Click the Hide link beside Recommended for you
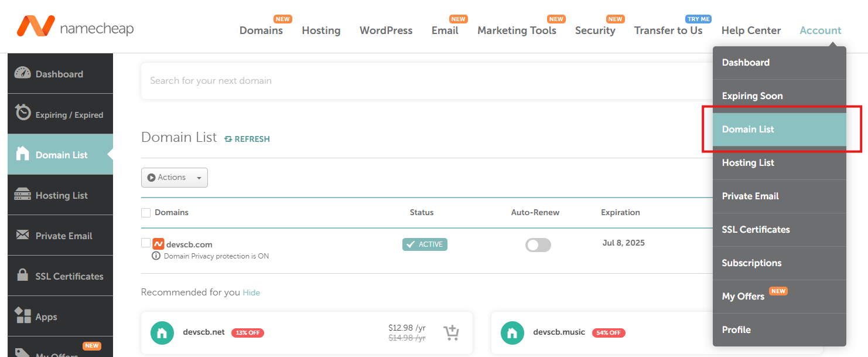 coord(251,293)
